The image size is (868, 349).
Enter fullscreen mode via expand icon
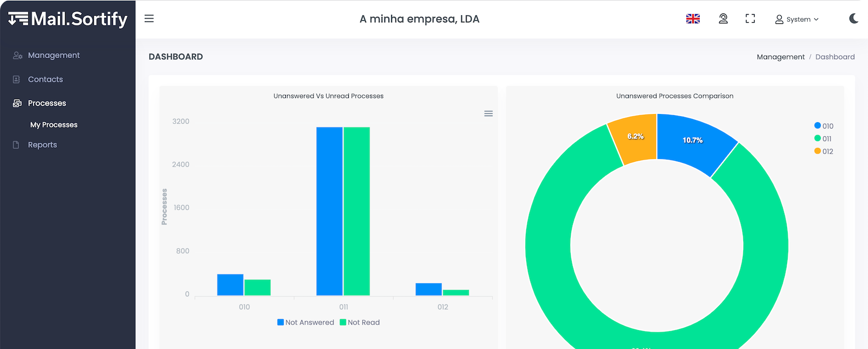coord(750,19)
